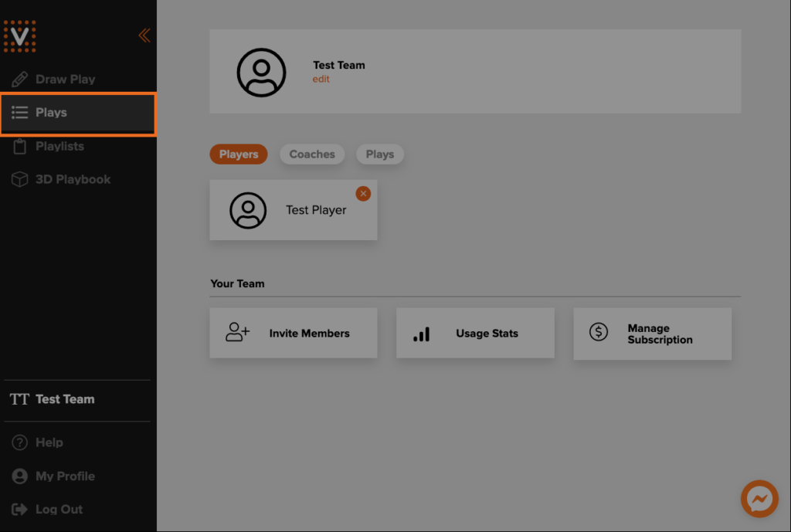Open Manage Subscription
The height and width of the screenshot is (532, 791).
pyautogui.click(x=652, y=334)
